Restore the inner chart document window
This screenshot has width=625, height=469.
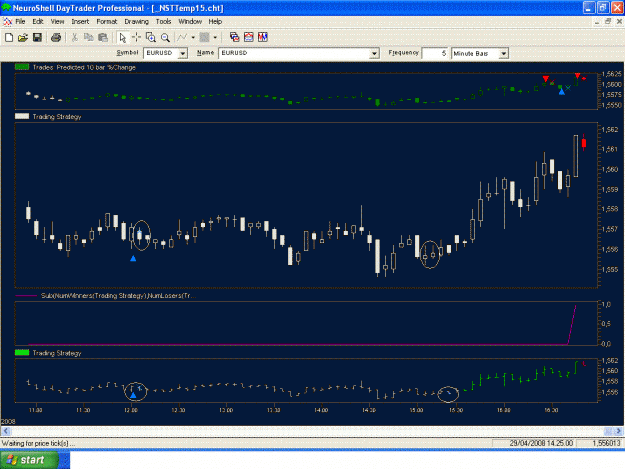coord(608,22)
